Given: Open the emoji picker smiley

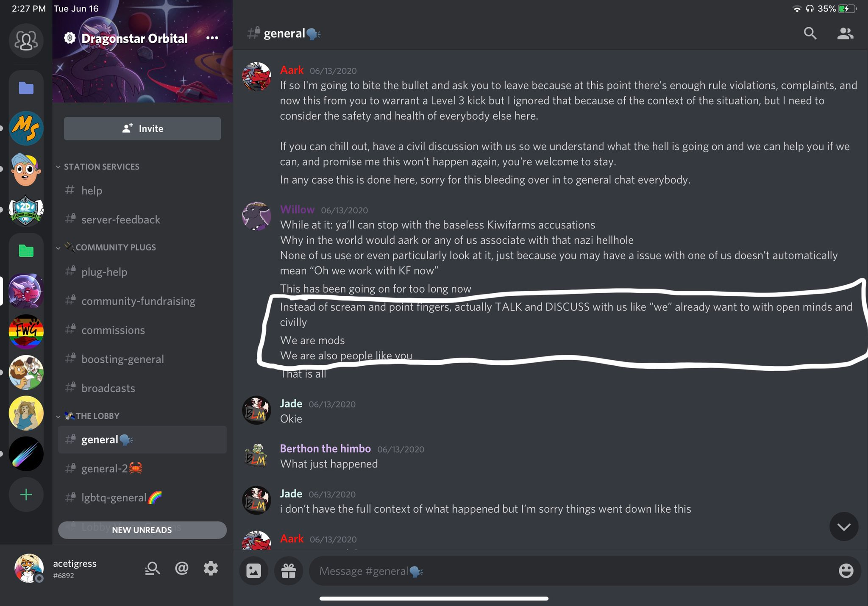Looking at the screenshot, I should tap(846, 571).
